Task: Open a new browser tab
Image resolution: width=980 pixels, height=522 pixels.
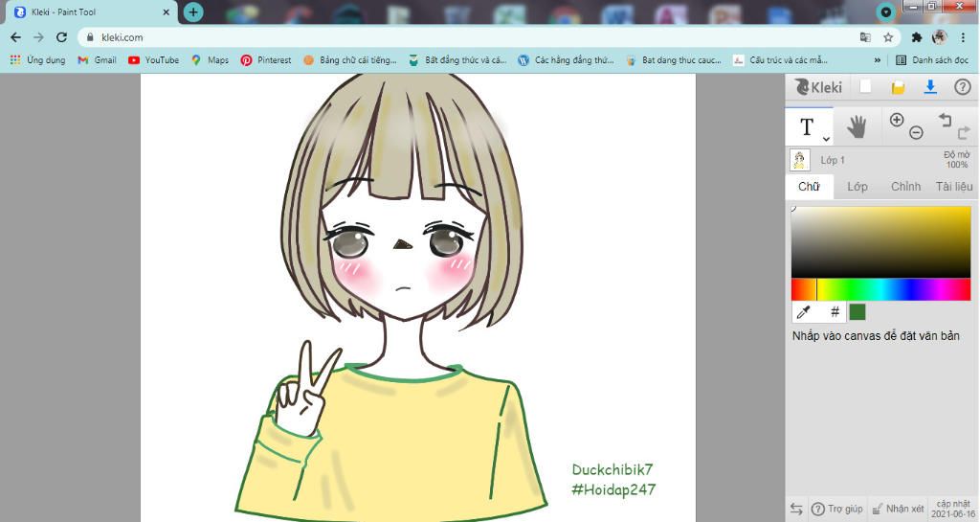Action: 193,11
